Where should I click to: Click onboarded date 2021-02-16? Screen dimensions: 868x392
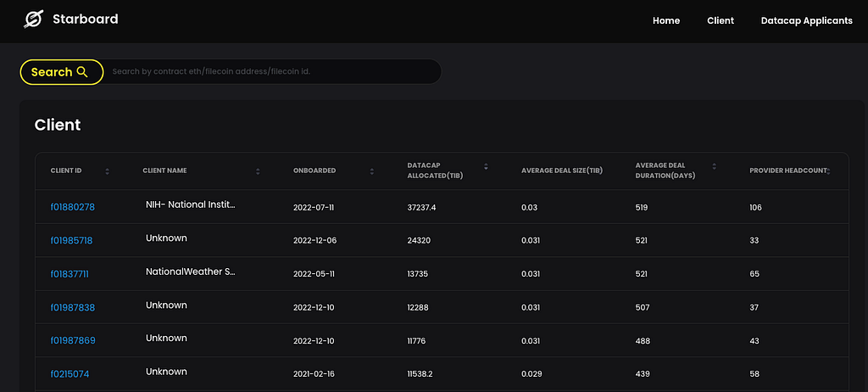click(x=314, y=374)
